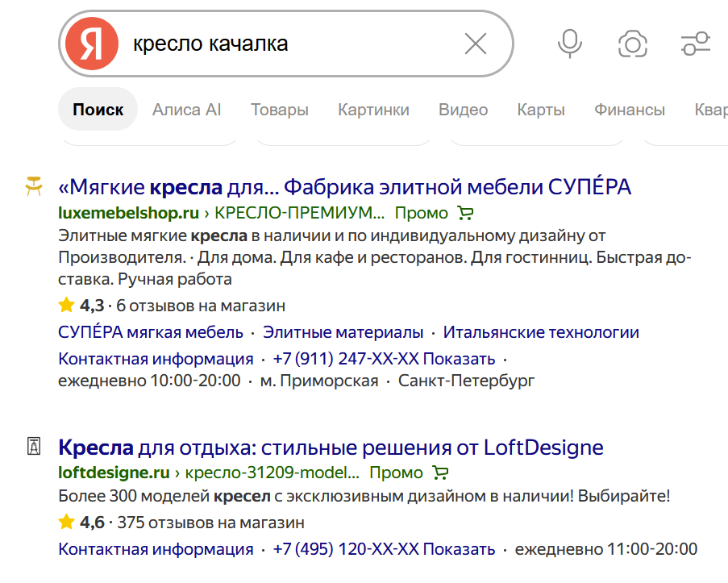Open Контактная информация for loftdesigne
Screen dimensions: 728x583
coord(156,549)
